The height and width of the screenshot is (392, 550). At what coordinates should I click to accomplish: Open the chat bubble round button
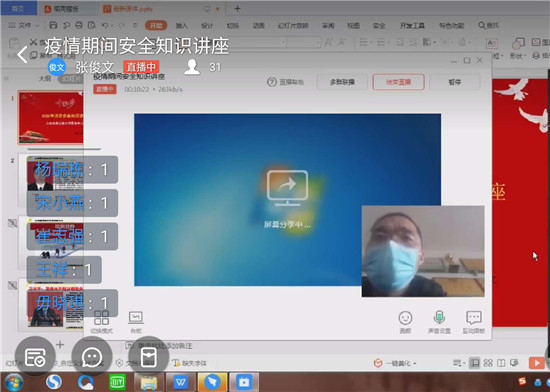tap(92, 357)
